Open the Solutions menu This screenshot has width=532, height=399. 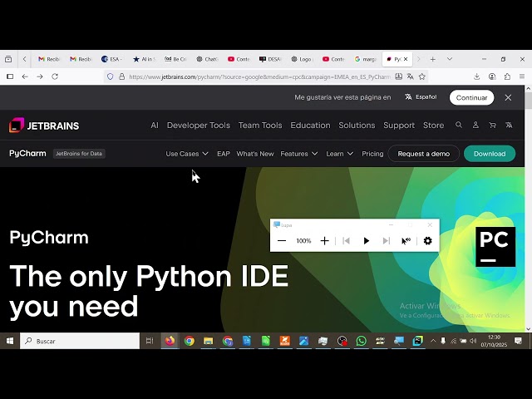coord(357,126)
